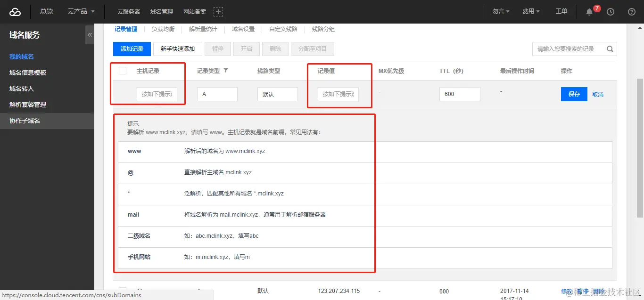Image resolution: width=644 pixels, height=300 pixels.
Task: Open the 费用 dropdown menu
Action: click(531, 11)
